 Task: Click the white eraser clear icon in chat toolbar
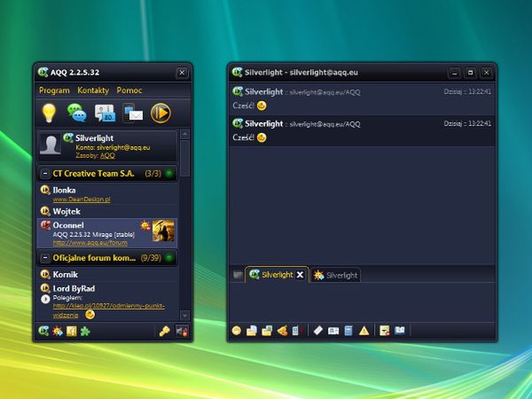(318, 331)
